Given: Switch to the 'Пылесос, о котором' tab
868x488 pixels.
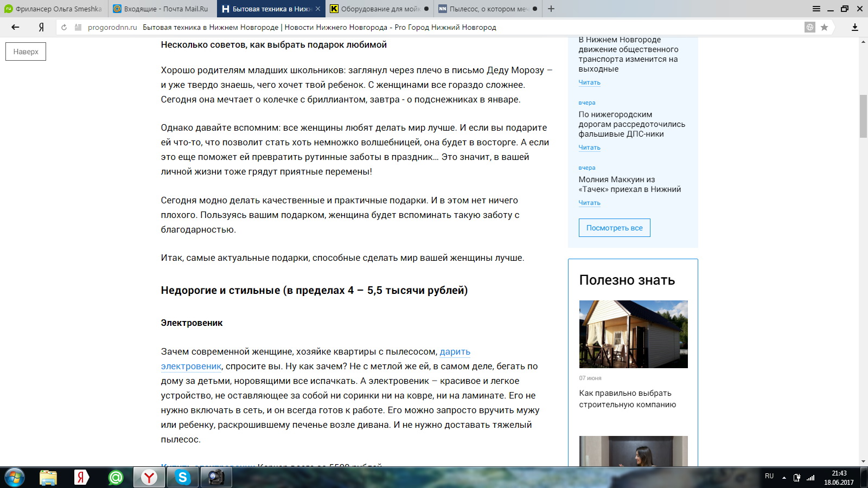Looking at the screenshot, I should [x=488, y=9].
